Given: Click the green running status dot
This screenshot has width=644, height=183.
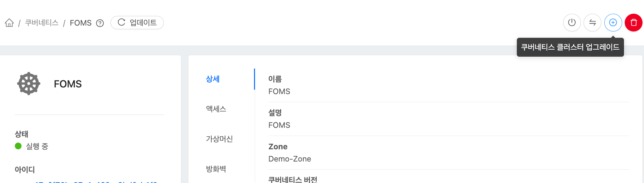Looking at the screenshot, I should [18, 146].
